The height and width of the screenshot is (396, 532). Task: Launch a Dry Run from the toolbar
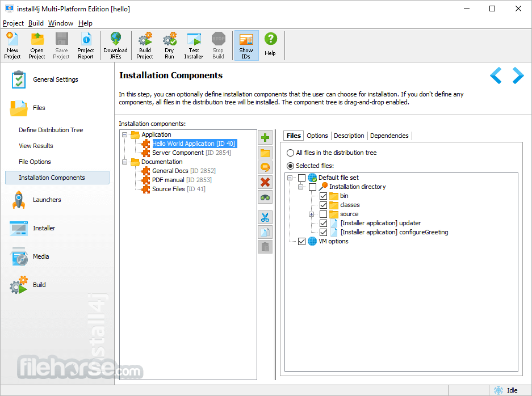coord(169,45)
